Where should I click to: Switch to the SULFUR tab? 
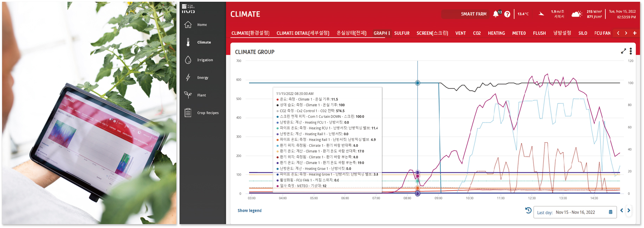[x=402, y=33]
